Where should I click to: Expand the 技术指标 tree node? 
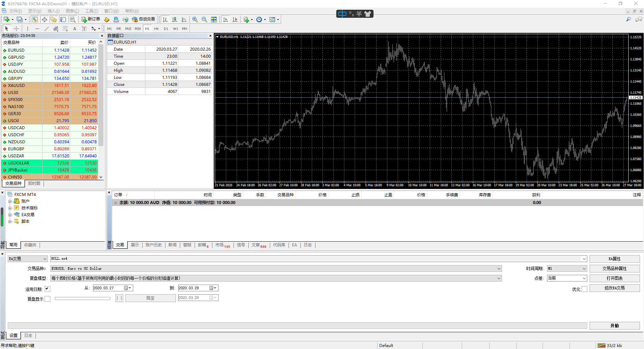point(10,208)
